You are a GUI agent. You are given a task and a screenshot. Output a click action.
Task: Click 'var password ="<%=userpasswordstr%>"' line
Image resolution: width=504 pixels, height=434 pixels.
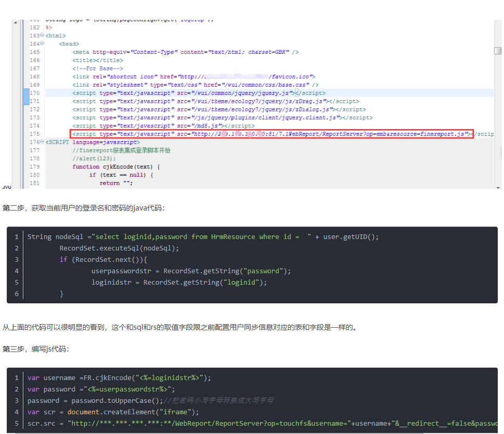tap(101, 389)
